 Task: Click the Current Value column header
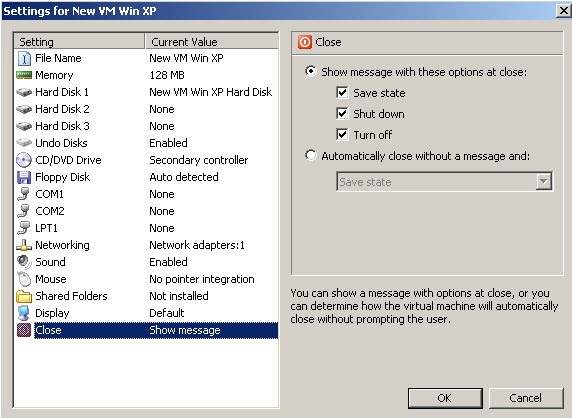212,42
